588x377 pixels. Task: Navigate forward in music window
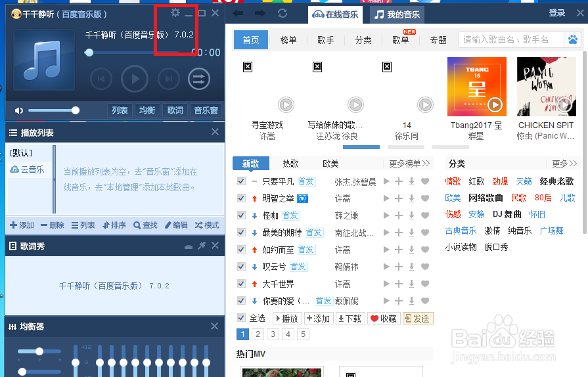coord(260,14)
